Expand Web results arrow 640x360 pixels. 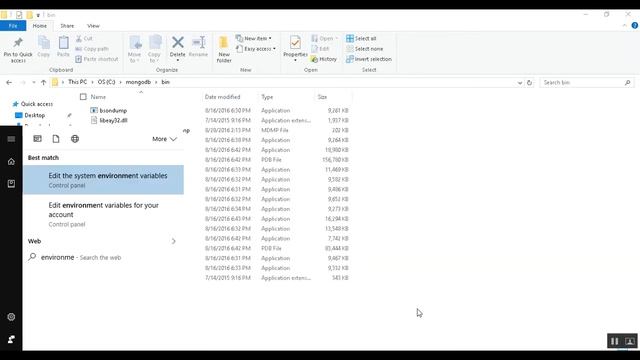[x=173, y=241]
